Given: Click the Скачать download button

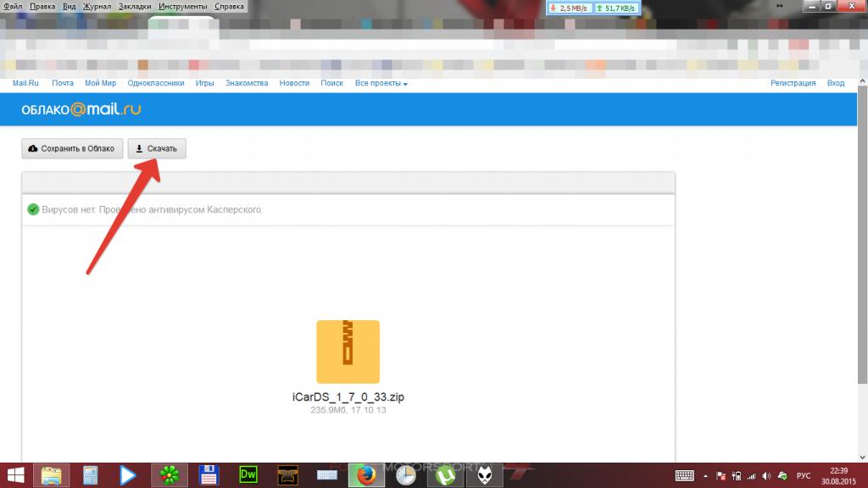Looking at the screenshot, I should coord(157,149).
